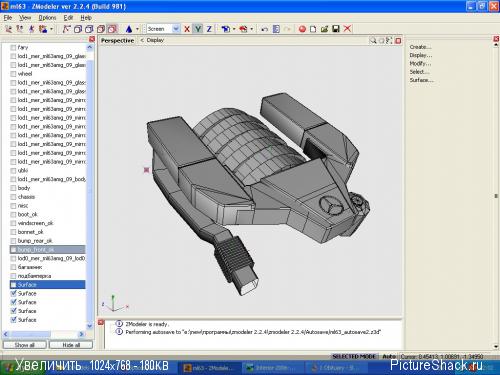Check the 'wheel' object checkbox
This screenshot has height=375, width=500.
pyautogui.click(x=13, y=74)
